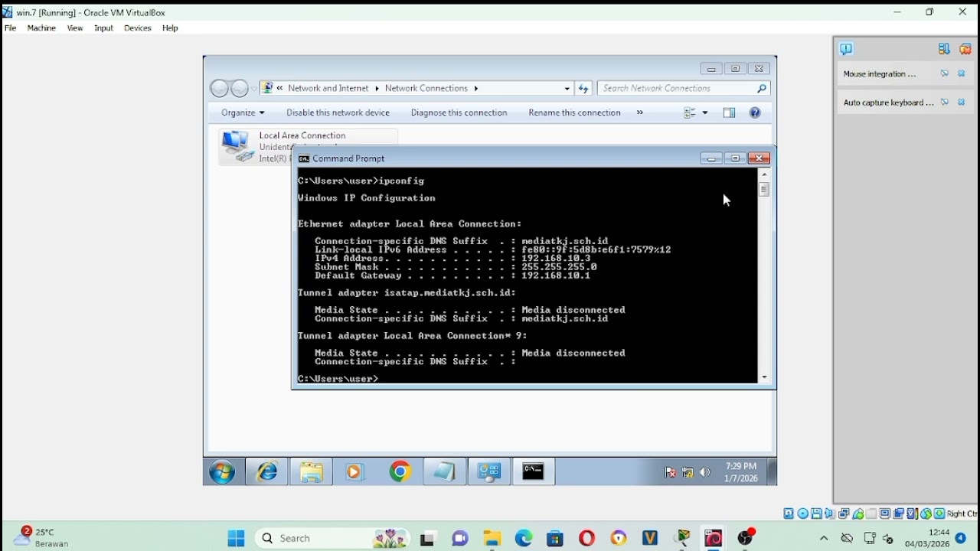
Task: Click the Explorer Forward button
Action: tap(240, 89)
